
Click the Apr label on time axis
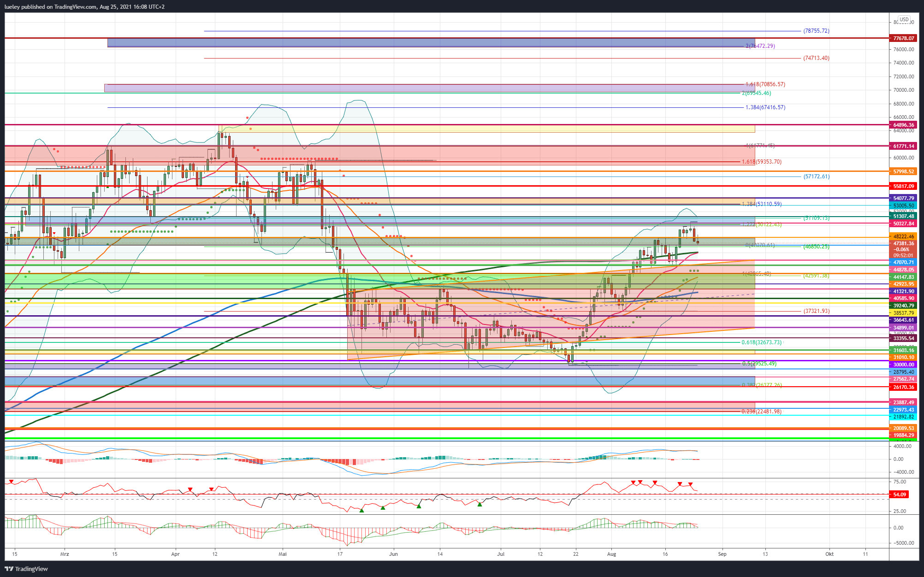click(175, 554)
